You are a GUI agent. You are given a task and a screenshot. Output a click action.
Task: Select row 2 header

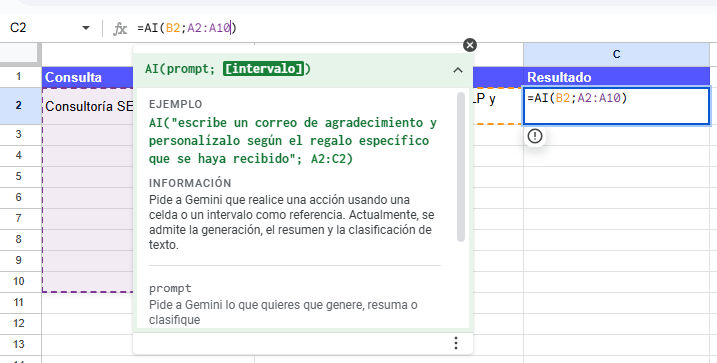pyautogui.click(x=19, y=106)
